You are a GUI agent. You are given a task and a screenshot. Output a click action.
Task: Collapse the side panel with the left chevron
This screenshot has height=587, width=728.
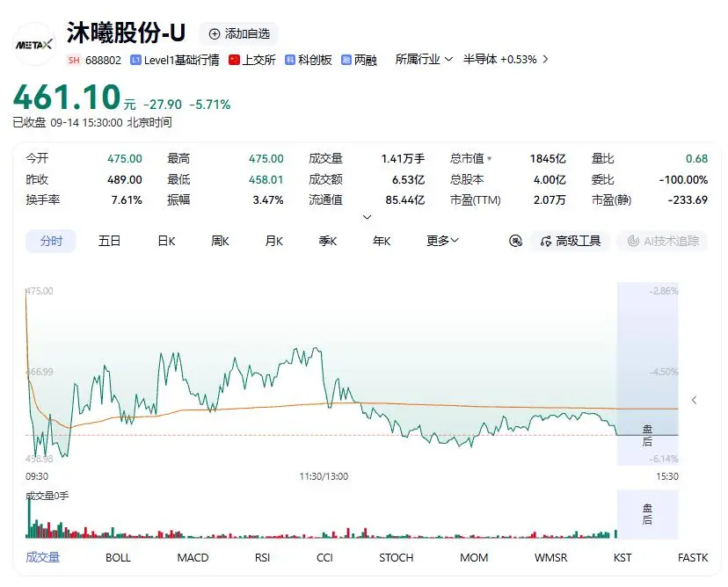pos(694,400)
